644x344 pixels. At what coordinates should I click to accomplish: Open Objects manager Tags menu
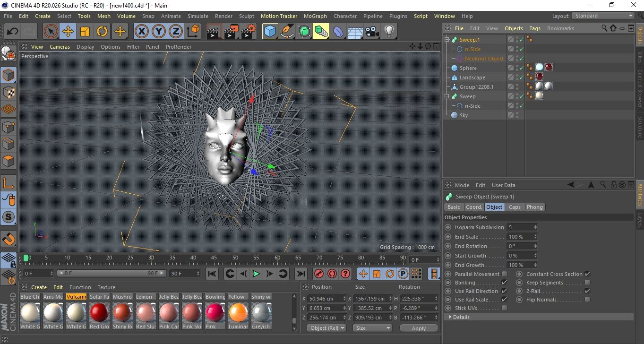coord(535,28)
